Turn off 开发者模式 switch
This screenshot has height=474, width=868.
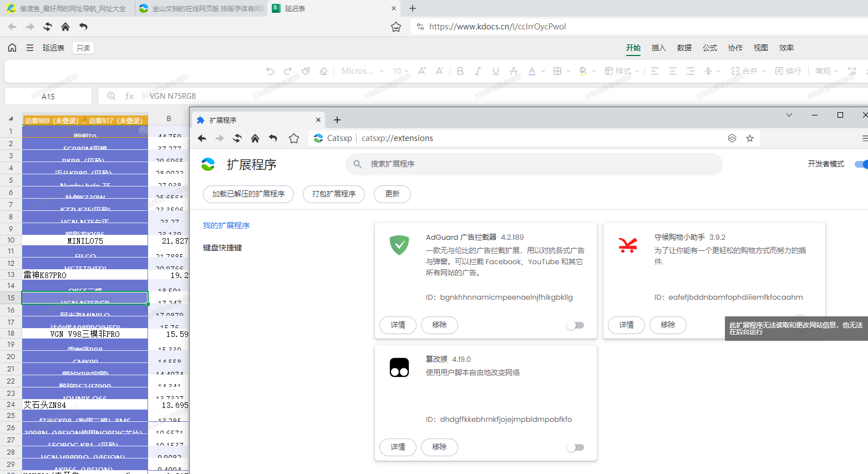[860, 164]
